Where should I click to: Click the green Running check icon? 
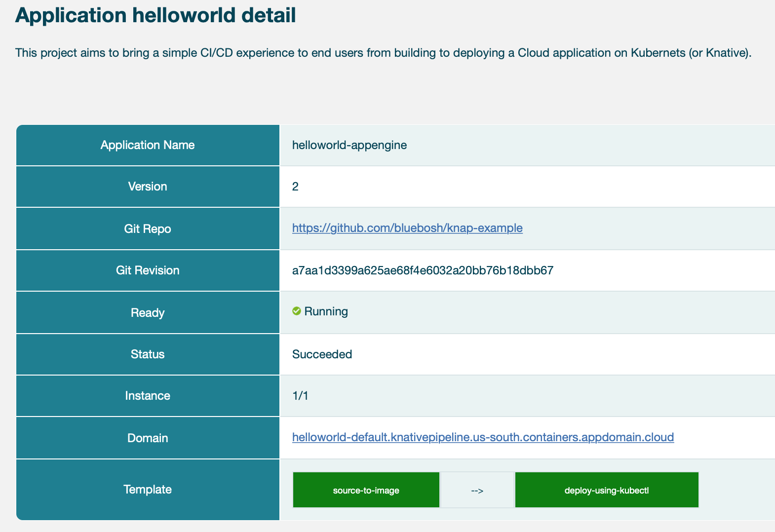point(297,311)
